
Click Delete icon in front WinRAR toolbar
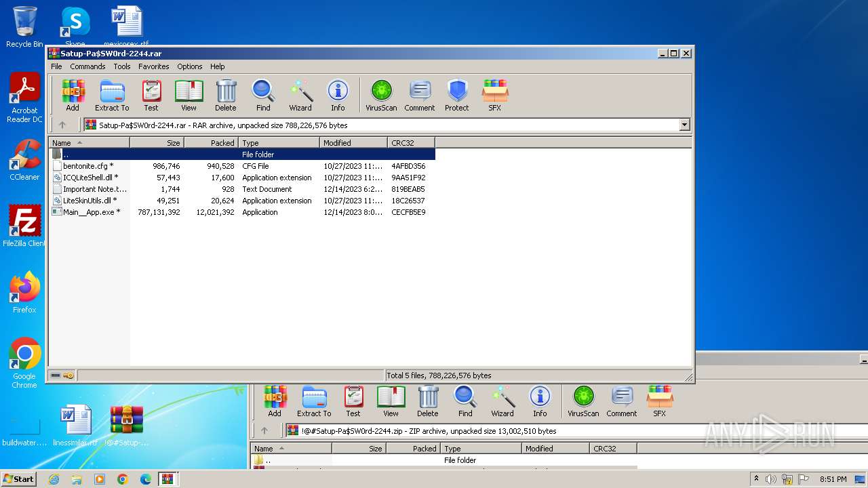pyautogui.click(x=226, y=96)
